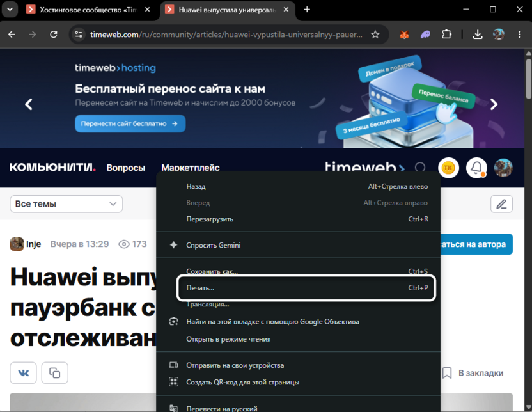The image size is (532, 412).
Task: Select 'Найти на этой вкладке с помощью Google Объектива'
Action: click(x=298, y=322)
